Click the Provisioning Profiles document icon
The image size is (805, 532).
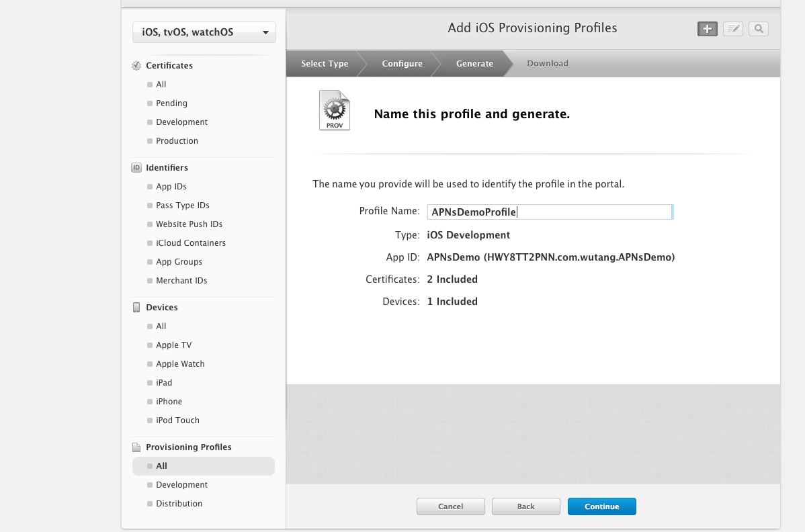136,447
